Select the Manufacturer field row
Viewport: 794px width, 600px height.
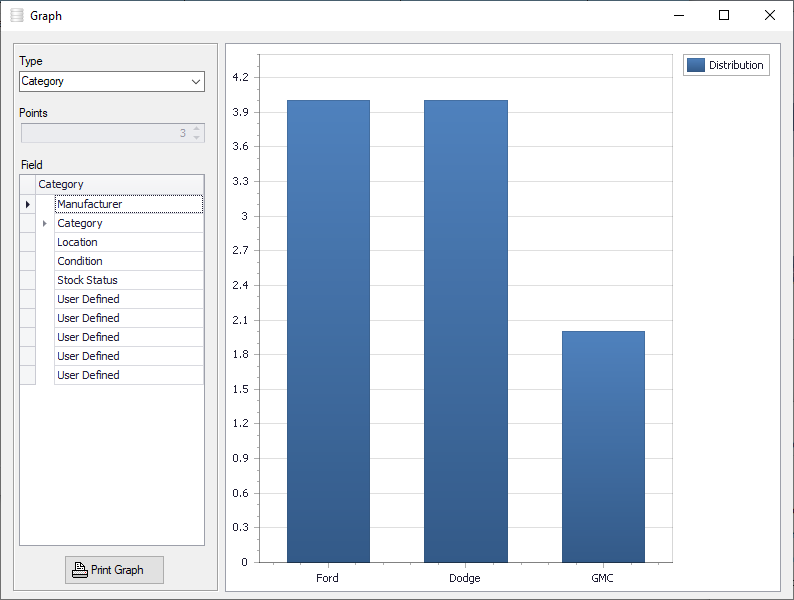pos(129,204)
